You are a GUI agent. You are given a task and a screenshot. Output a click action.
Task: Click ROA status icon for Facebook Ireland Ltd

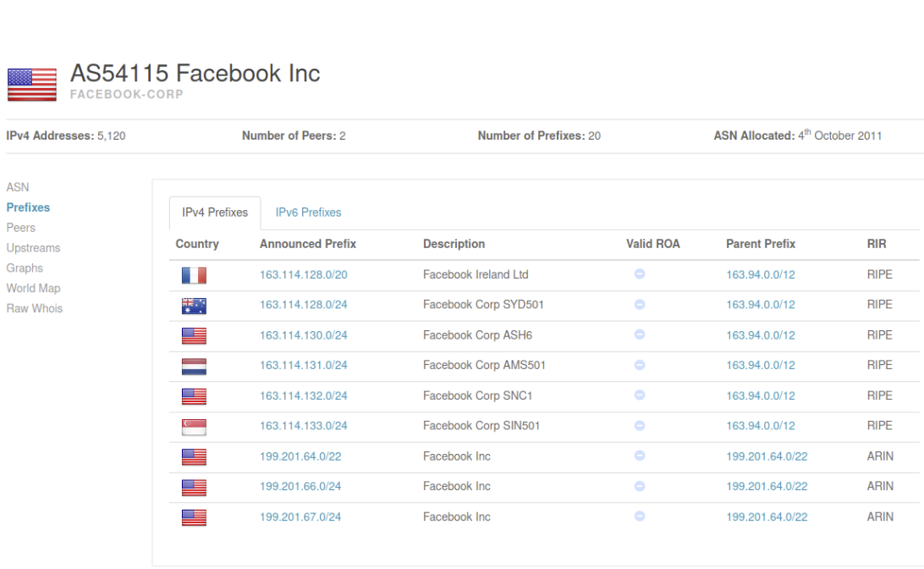[640, 274]
